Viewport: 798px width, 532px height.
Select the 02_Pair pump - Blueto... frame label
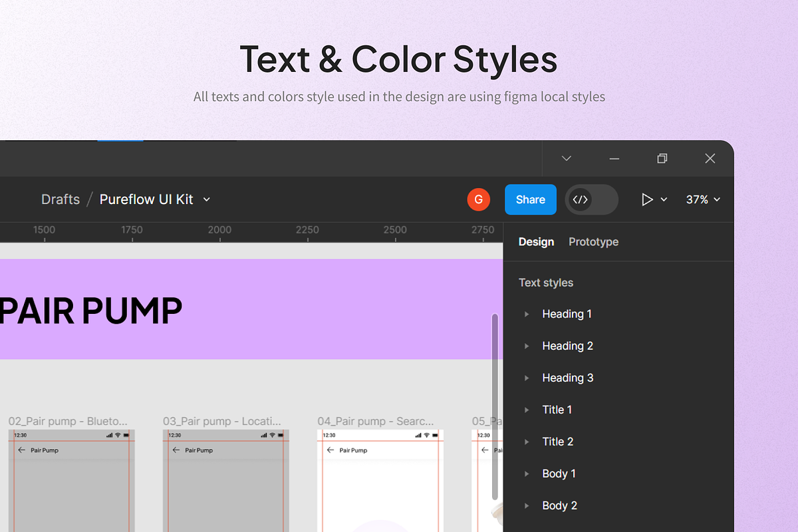pos(68,421)
